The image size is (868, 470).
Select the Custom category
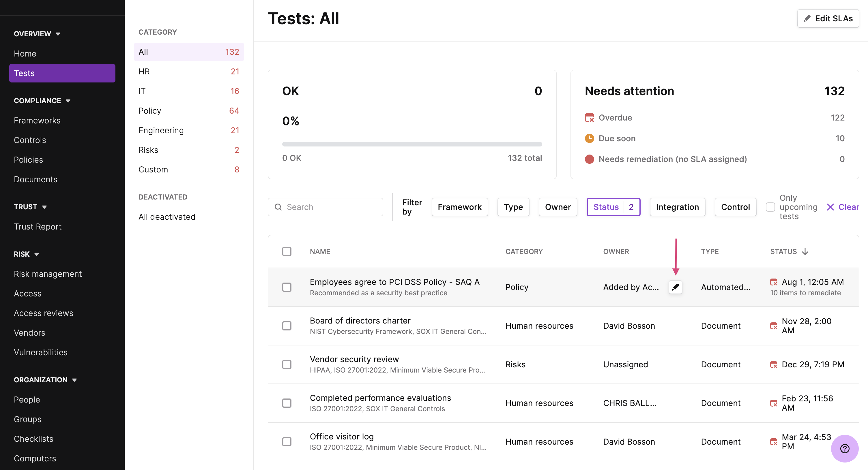pyautogui.click(x=189, y=169)
